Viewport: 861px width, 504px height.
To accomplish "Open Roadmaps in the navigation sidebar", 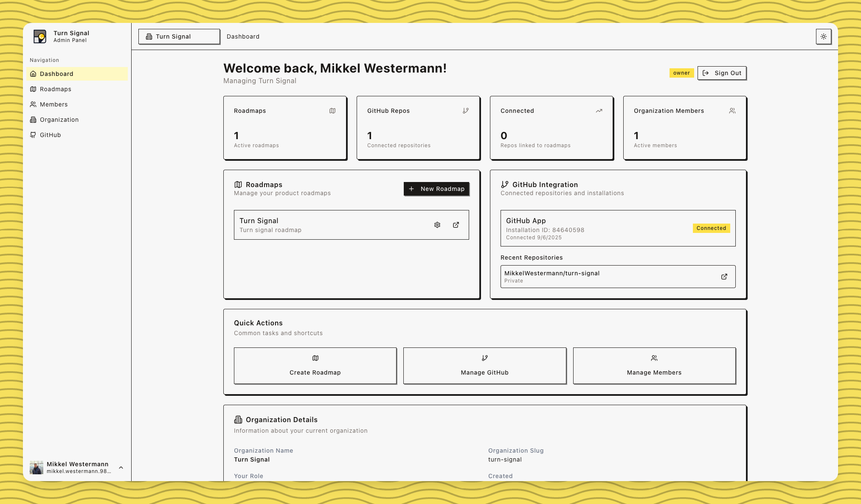I will (x=77, y=89).
